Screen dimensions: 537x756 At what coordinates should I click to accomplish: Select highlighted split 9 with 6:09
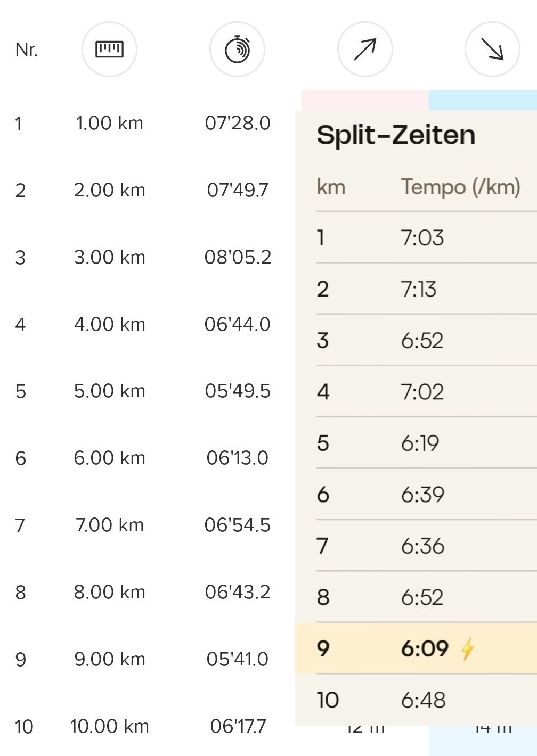coord(416,648)
